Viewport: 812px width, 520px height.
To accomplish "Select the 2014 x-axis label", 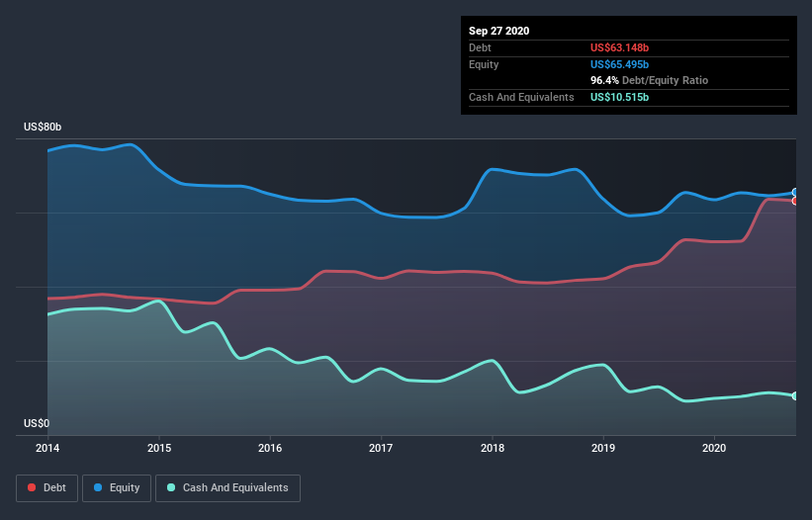I will click(47, 448).
